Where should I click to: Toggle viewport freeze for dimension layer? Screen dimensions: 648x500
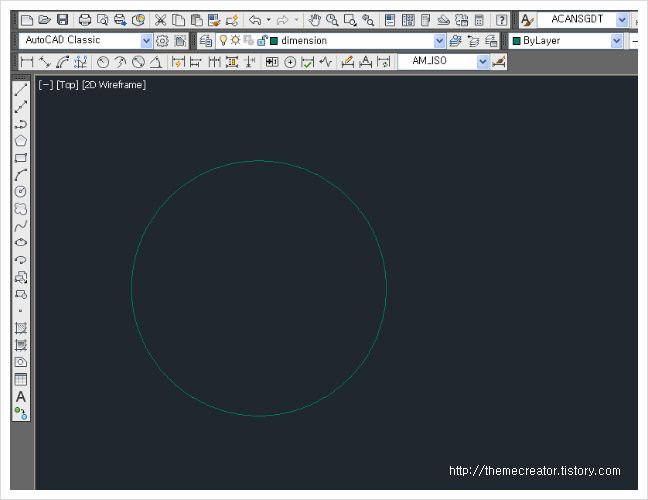(x=248, y=40)
